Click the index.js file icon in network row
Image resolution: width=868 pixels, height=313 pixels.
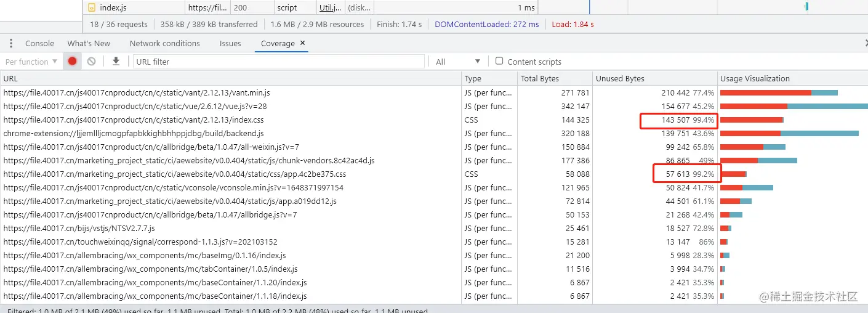pos(92,7)
